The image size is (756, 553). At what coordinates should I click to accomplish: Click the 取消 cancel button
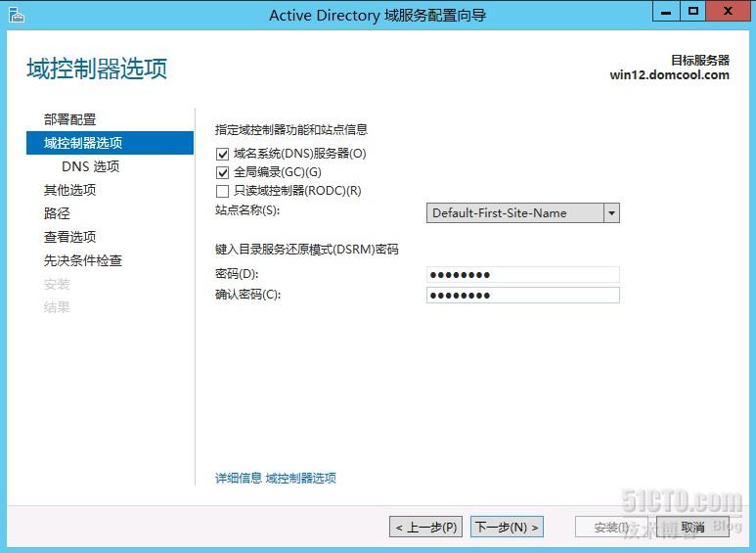[x=692, y=527]
